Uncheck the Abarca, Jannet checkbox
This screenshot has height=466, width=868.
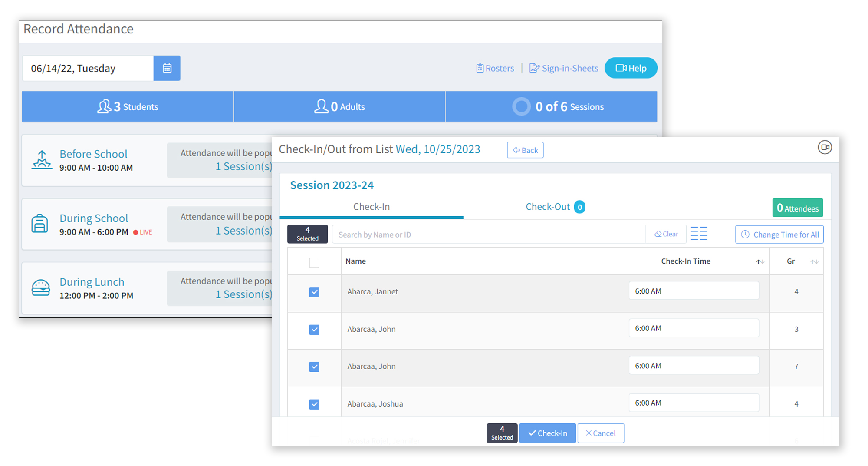tap(314, 292)
